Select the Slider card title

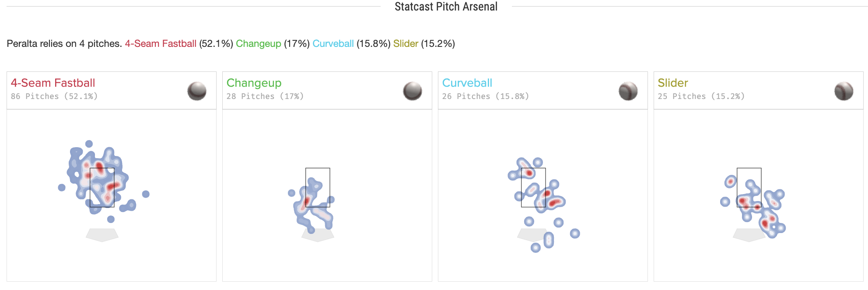point(673,83)
